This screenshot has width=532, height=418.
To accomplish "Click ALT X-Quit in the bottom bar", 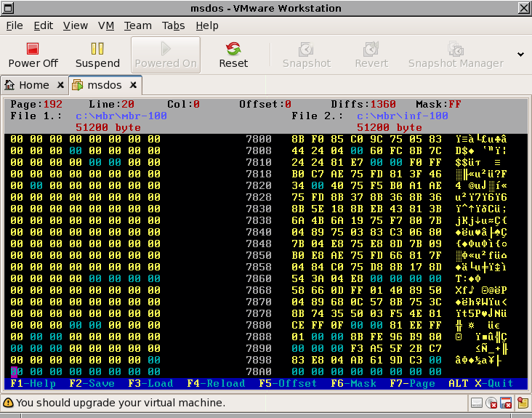I will tap(481, 383).
